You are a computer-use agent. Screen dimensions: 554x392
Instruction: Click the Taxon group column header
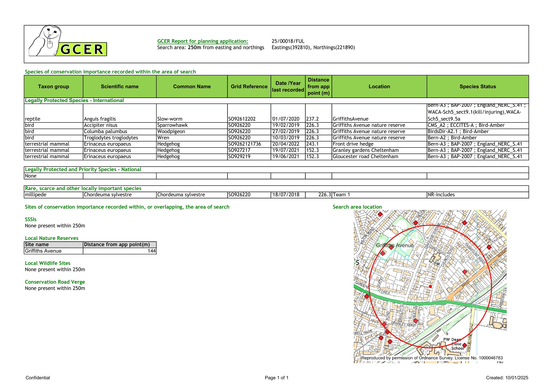[53, 86]
